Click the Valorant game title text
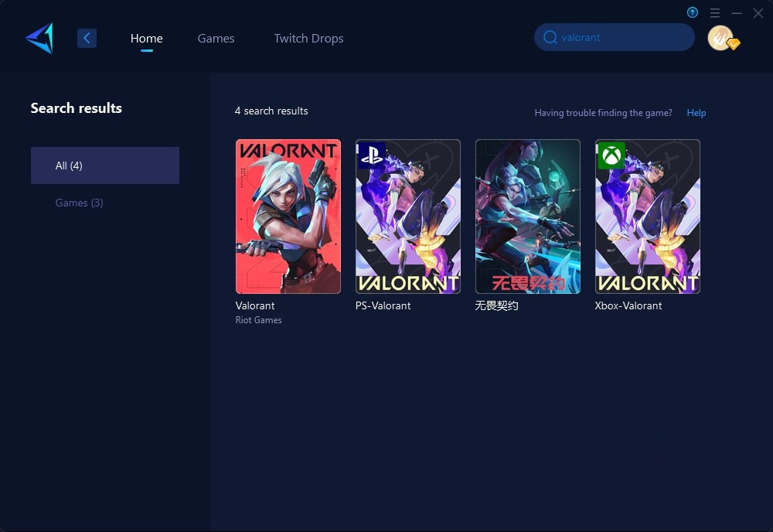This screenshot has height=532, width=773. pos(255,305)
